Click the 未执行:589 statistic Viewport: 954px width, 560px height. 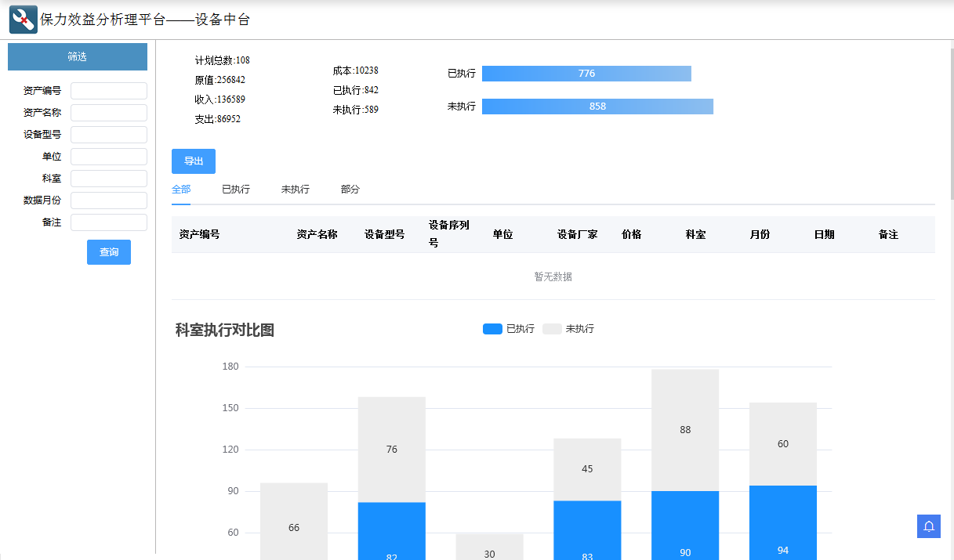click(356, 110)
